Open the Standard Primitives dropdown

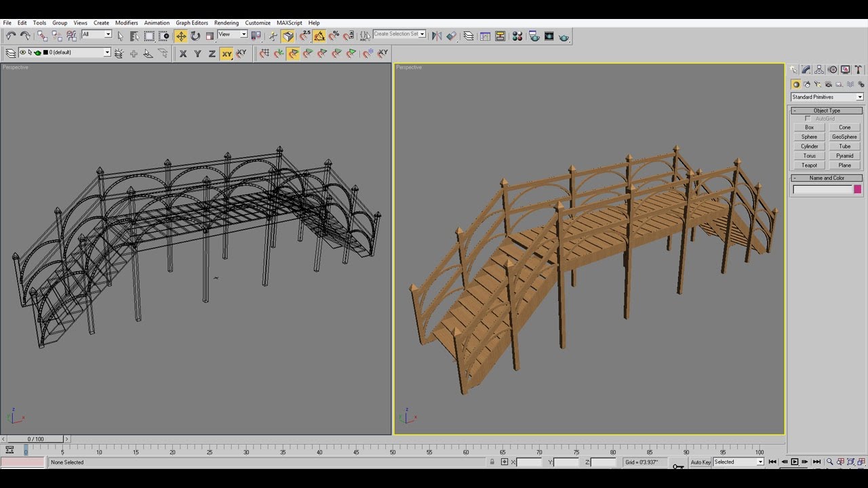(x=827, y=97)
